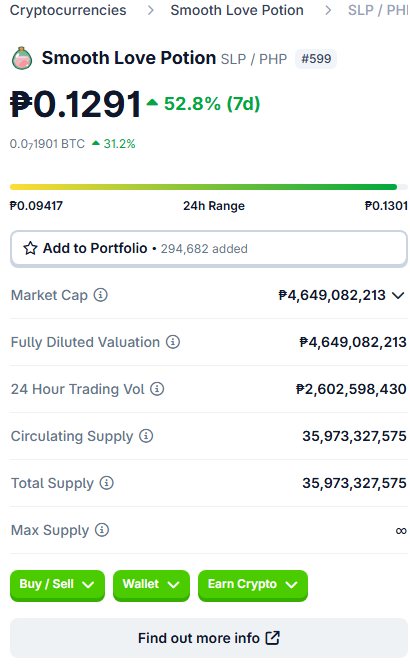Screen dimensions: 410x668
Task: Open the Cryptocurrencies breadcrumb link
Action: point(68,10)
